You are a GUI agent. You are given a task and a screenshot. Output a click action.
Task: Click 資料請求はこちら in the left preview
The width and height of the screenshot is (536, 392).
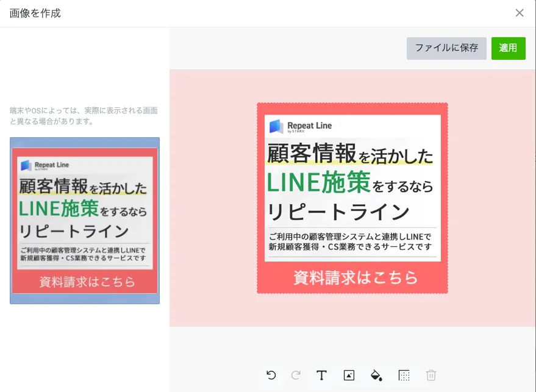tap(87, 282)
